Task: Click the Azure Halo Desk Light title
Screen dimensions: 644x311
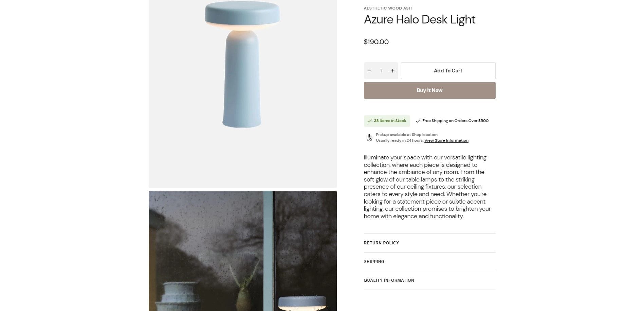Action: click(x=420, y=20)
